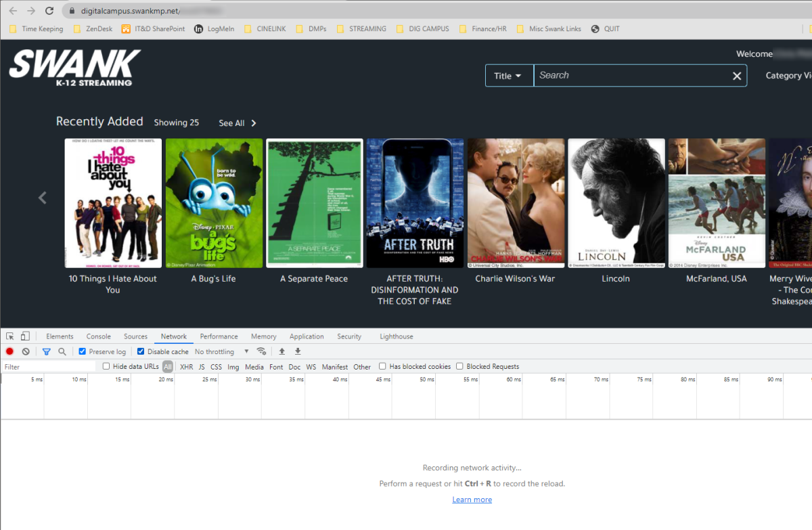Enable Hide data URLs checkbox
This screenshot has height=530, width=812.
tap(106, 366)
